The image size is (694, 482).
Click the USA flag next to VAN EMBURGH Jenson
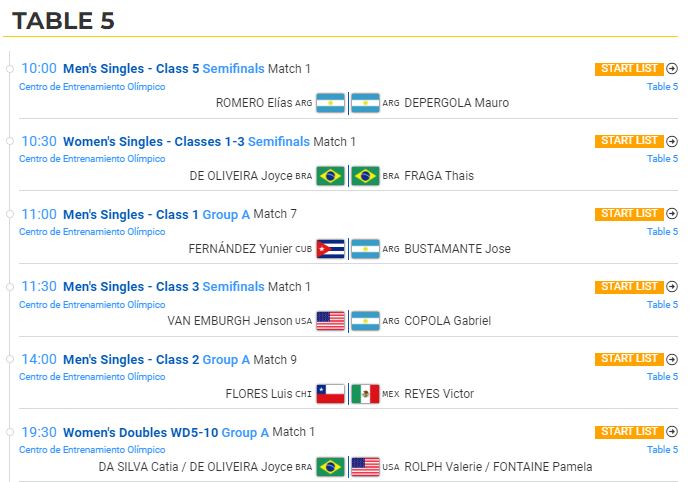pos(331,321)
